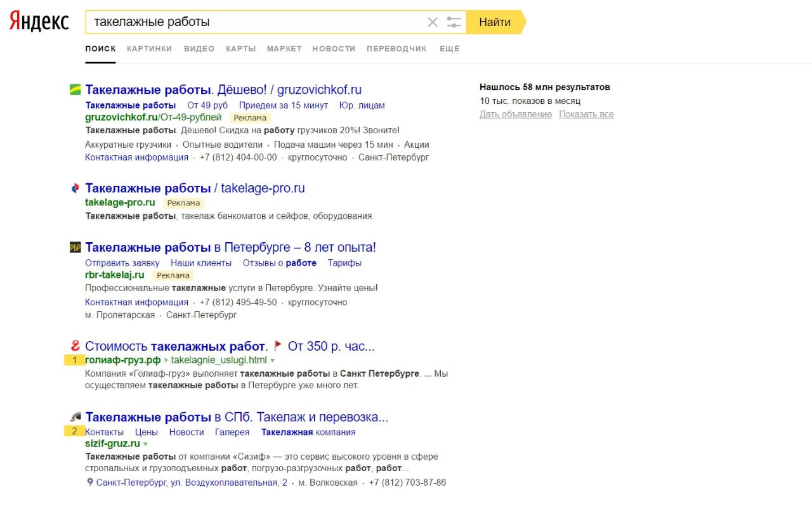Click the м. Волковская metro label
Screen dimensions: 812x506
[x=328, y=483]
